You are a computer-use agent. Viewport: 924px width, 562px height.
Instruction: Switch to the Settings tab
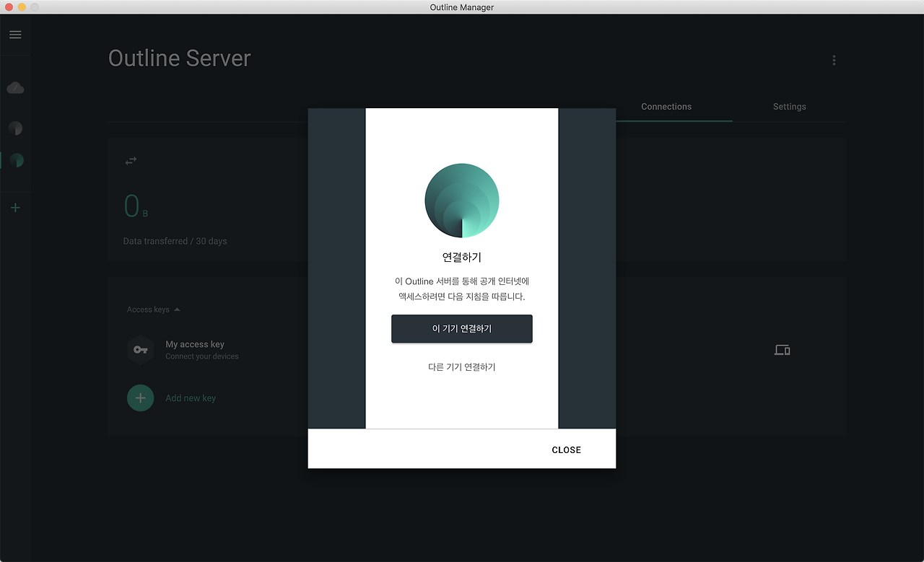(x=789, y=107)
